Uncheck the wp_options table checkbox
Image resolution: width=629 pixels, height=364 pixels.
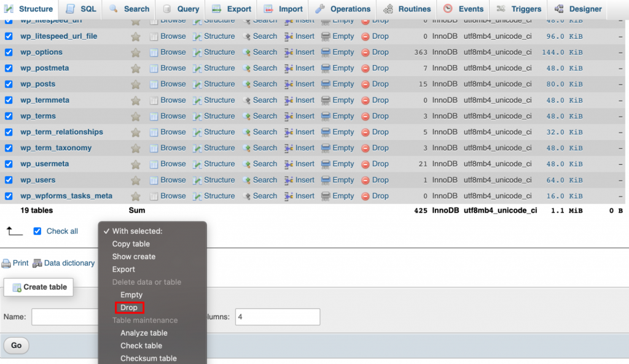click(9, 52)
